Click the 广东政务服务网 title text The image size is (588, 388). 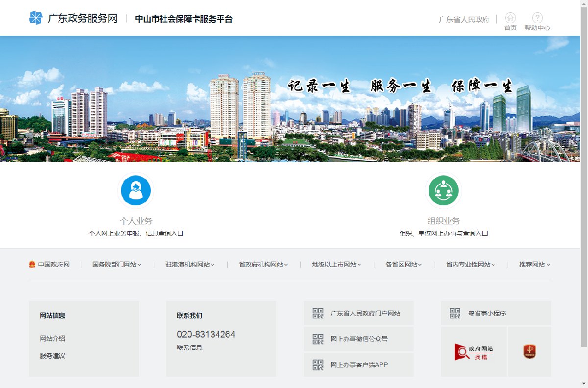[82, 19]
